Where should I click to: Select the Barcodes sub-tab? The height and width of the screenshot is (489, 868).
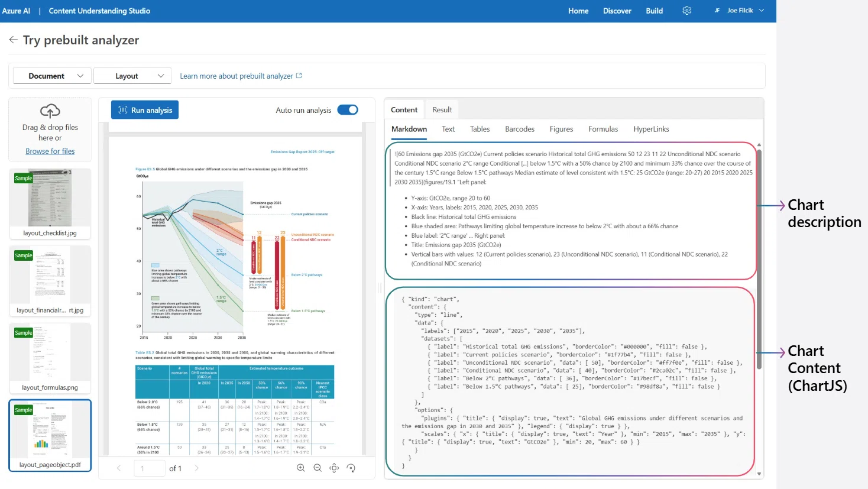click(x=520, y=129)
